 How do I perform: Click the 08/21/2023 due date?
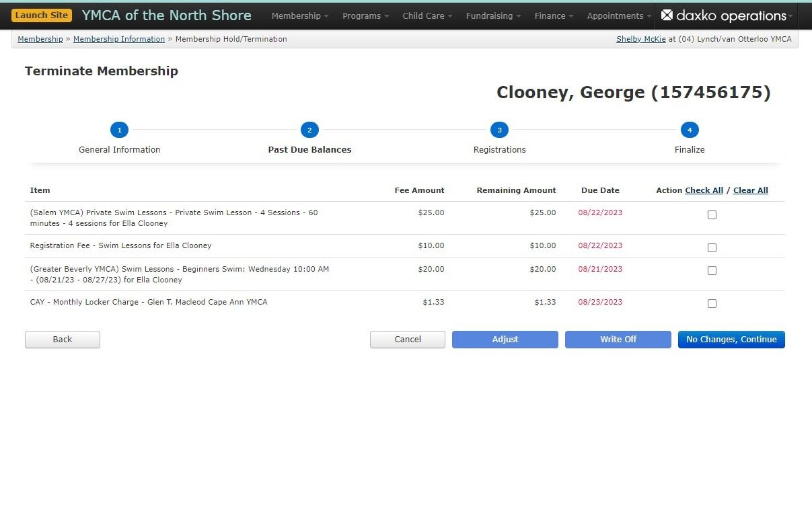tap(600, 269)
